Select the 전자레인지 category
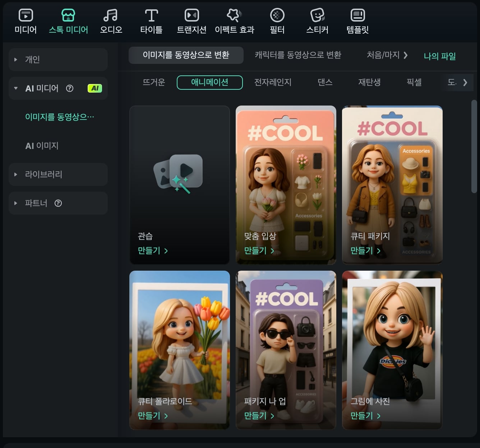Viewport: 480px width, 448px height. pos(273,82)
